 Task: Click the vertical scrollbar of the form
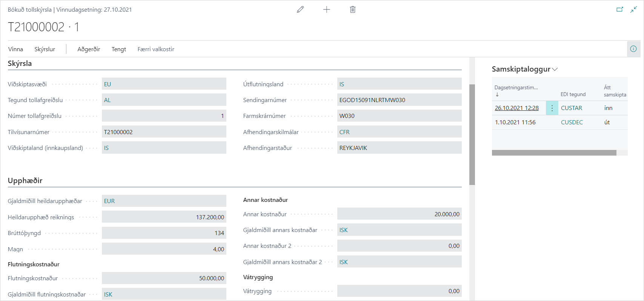pos(472,134)
